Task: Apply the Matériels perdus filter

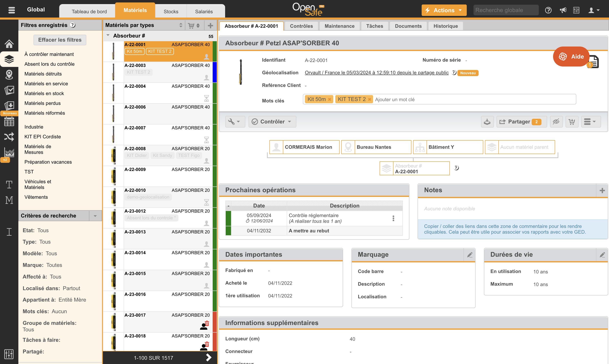Action: point(42,103)
